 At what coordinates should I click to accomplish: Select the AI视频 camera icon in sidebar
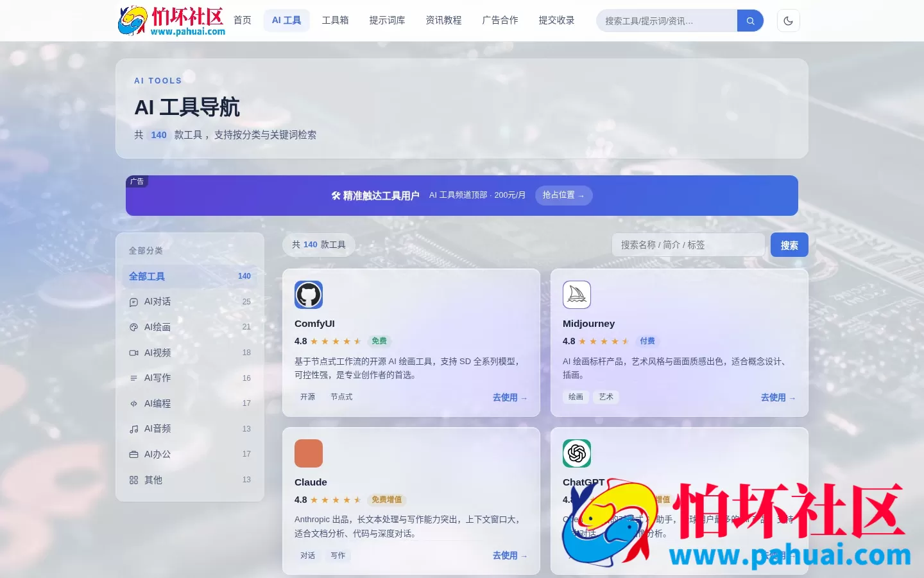pyautogui.click(x=133, y=353)
